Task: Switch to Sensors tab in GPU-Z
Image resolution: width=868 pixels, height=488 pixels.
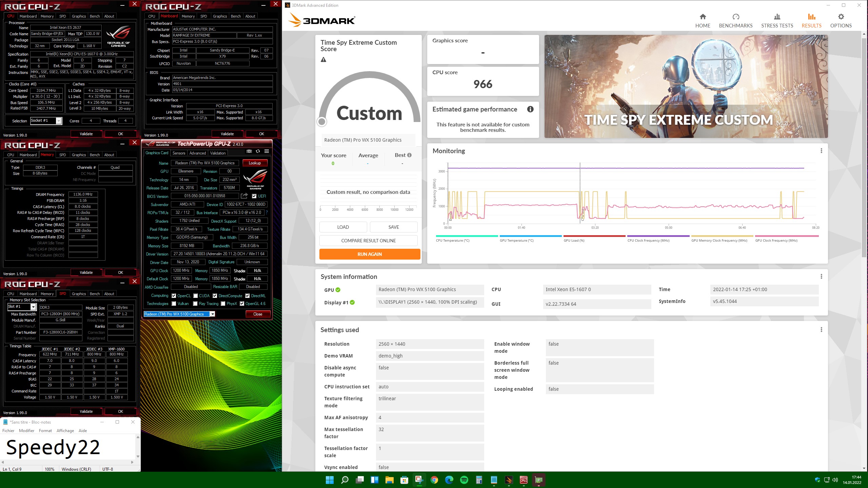Action: [x=179, y=153]
